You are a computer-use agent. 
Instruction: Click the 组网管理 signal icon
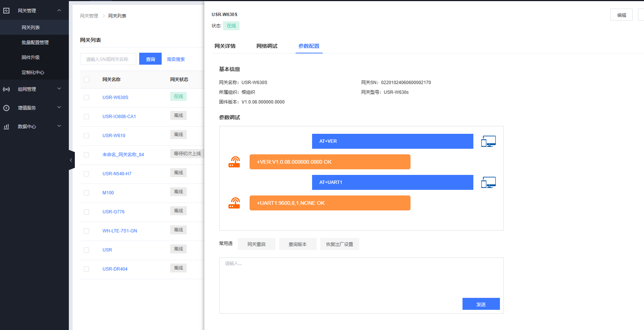coord(6,89)
